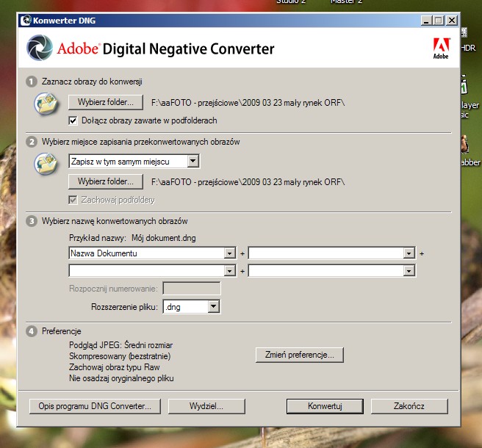Click 'Wybierz folder...' button under step 1
Image resolution: width=482 pixels, height=448 pixels.
pos(106,102)
